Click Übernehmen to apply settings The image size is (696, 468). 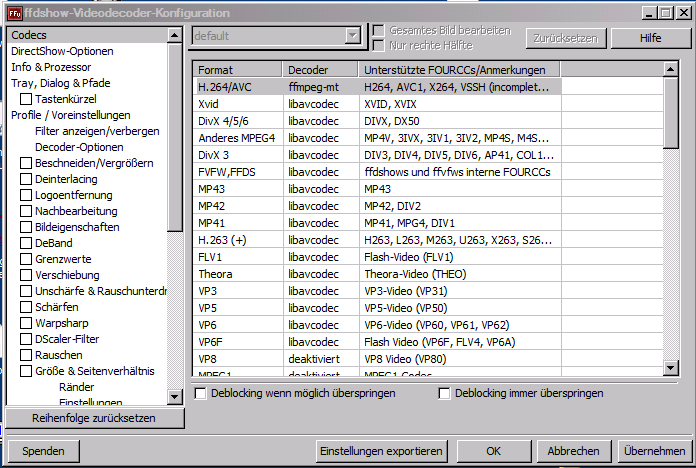[x=652, y=451]
